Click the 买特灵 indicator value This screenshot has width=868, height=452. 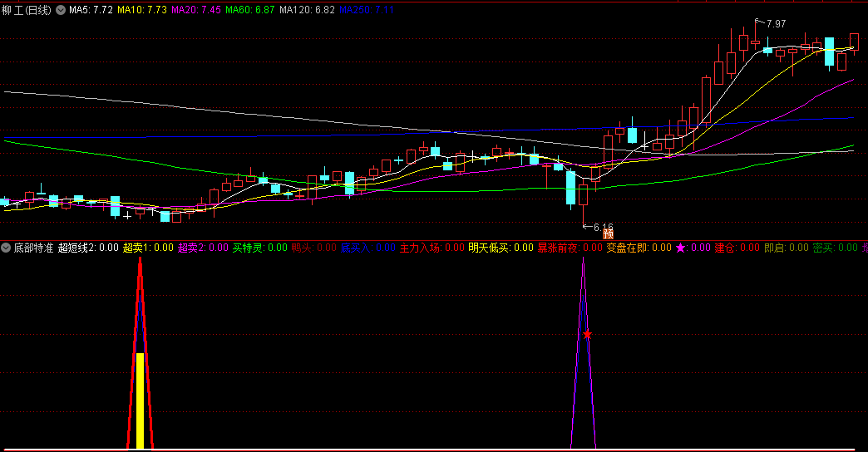[x=259, y=248]
